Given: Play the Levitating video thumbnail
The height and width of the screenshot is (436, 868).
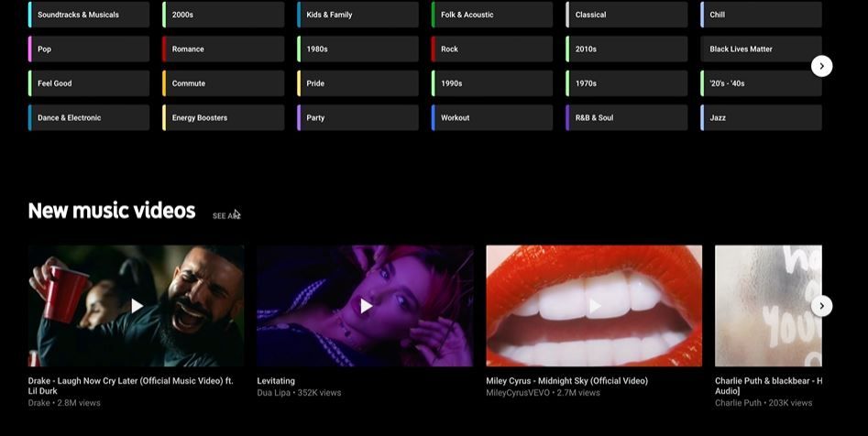Looking at the screenshot, I should [x=366, y=305].
